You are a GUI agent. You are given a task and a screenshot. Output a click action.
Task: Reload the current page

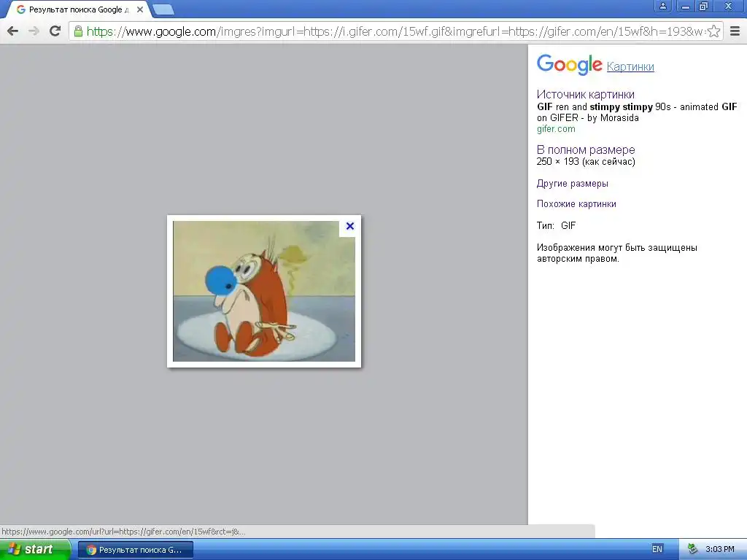[55, 31]
